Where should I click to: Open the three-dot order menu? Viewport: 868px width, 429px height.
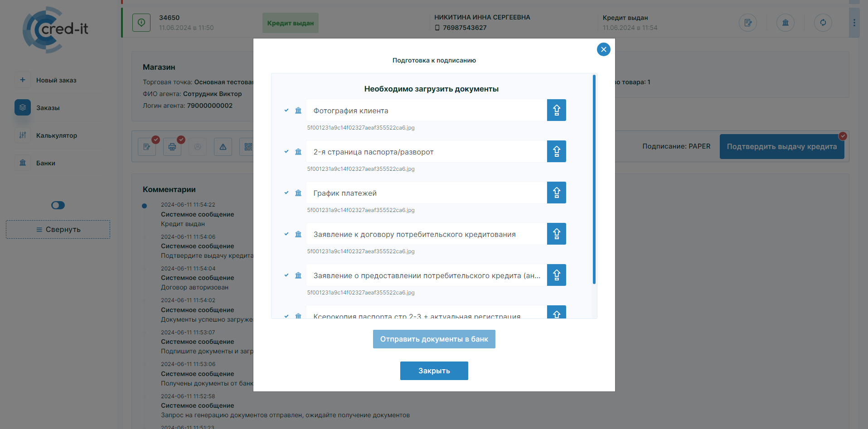click(x=854, y=23)
